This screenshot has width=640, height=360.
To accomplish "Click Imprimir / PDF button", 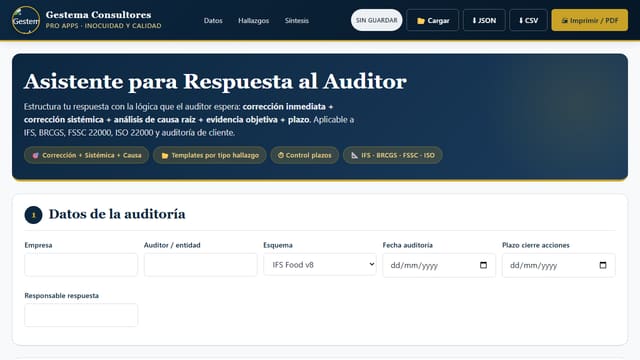I will click(x=589, y=20).
